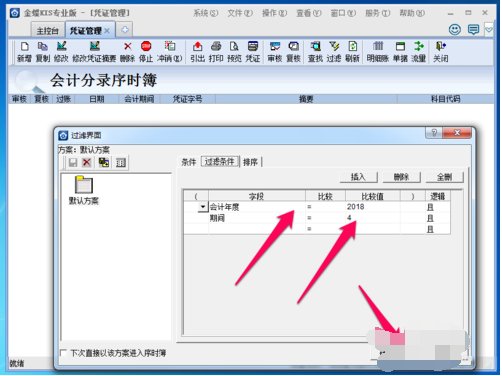This screenshot has height=376, width=502.
Task: Click the 复制 copy toolbar icon
Action: click(x=43, y=52)
